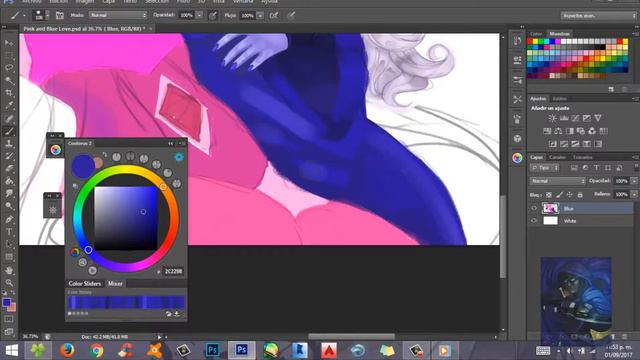Collapse the Coolorus 2 panel
The width and height of the screenshot is (640, 360).
click(170, 144)
